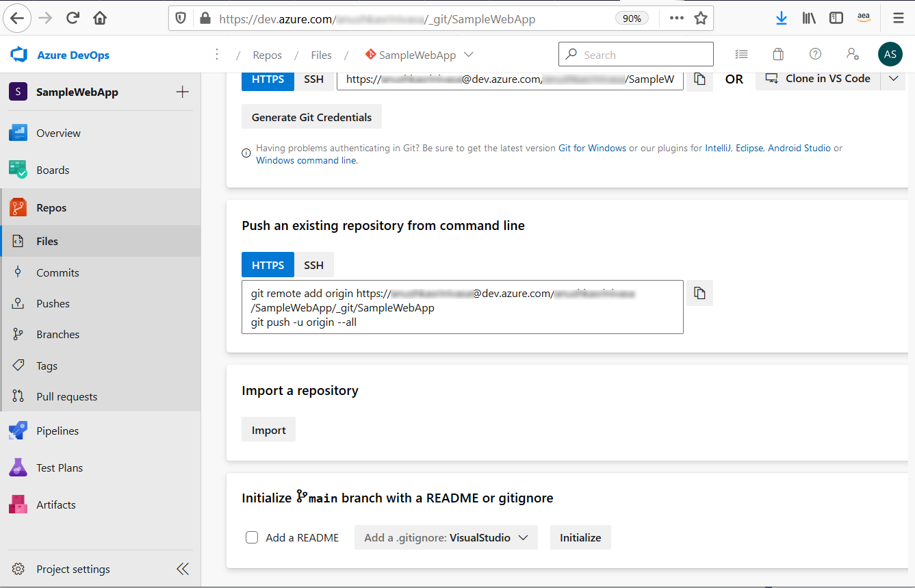Select Files under Repos
The width and height of the screenshot is (915, 588).
point(101,241)
